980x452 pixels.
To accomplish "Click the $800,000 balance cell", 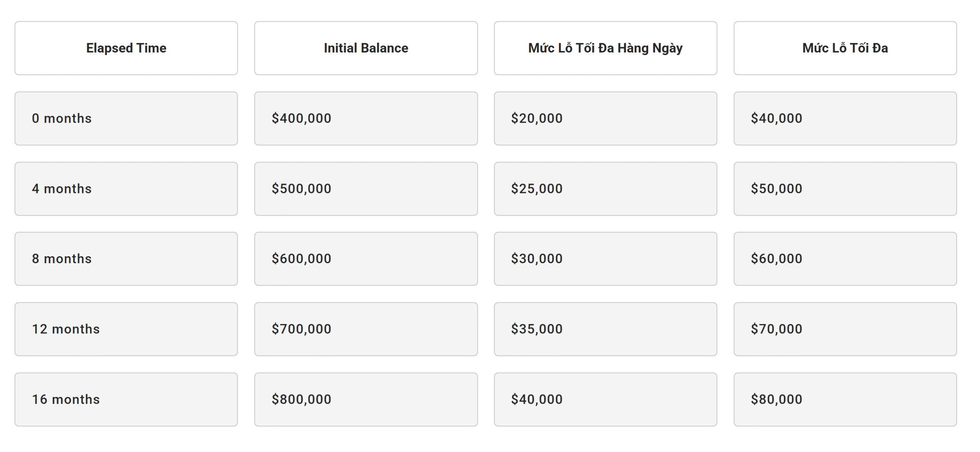I will tap(366, 399).
